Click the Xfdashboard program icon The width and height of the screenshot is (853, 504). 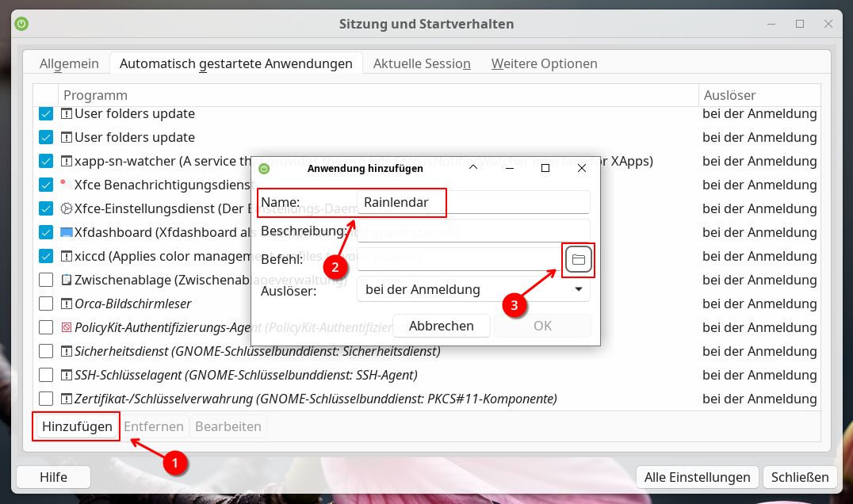[67, 232]
